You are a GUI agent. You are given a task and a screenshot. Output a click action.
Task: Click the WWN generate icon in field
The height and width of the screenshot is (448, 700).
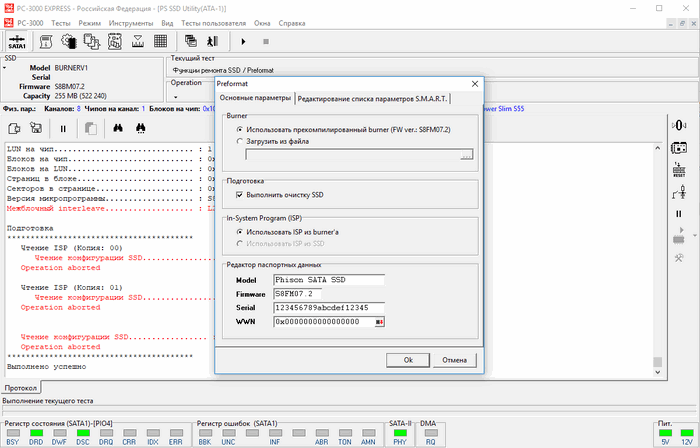[380, 321]
